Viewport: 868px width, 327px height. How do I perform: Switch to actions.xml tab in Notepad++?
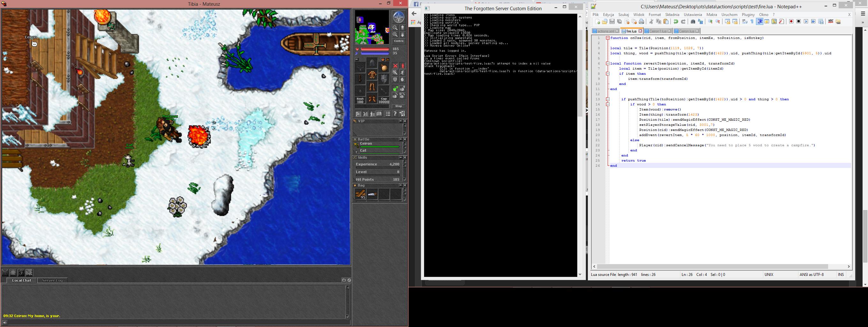pos(605,31)
